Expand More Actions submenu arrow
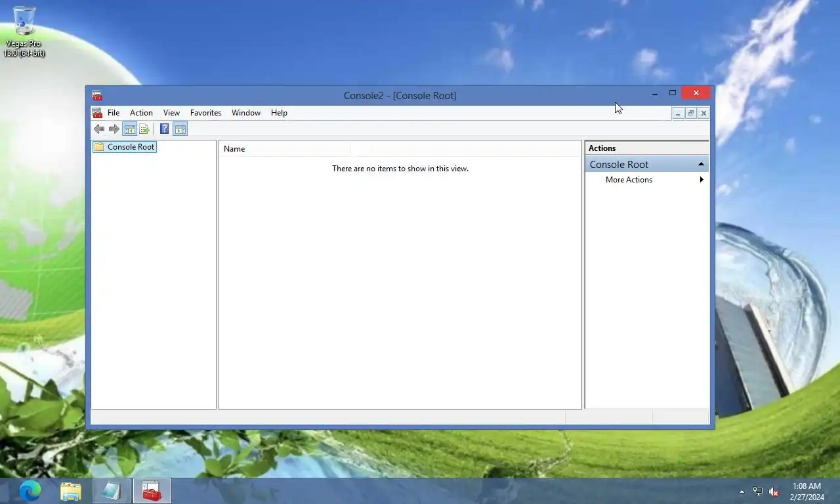This screenshot has height=504, width=840. 702,180
